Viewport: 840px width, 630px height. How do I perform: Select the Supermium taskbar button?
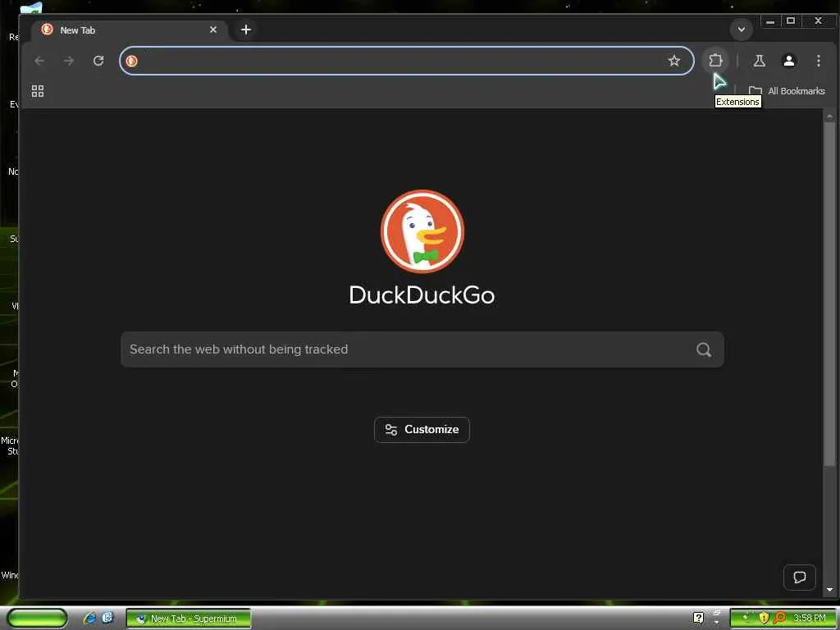[189, 619]
